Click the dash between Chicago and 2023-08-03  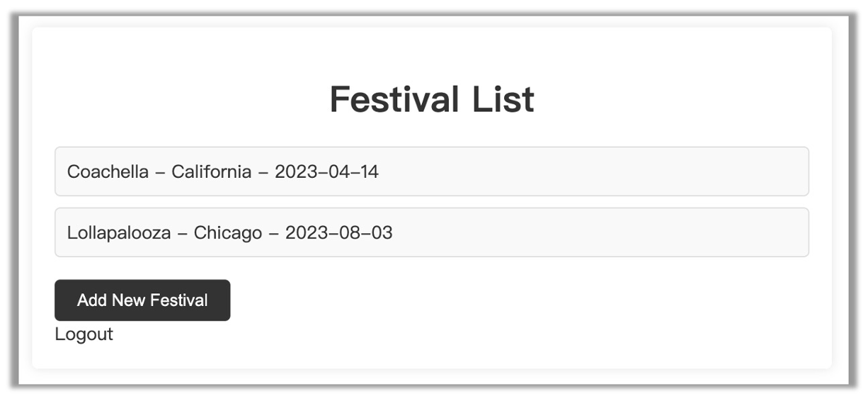click(273, 233)
